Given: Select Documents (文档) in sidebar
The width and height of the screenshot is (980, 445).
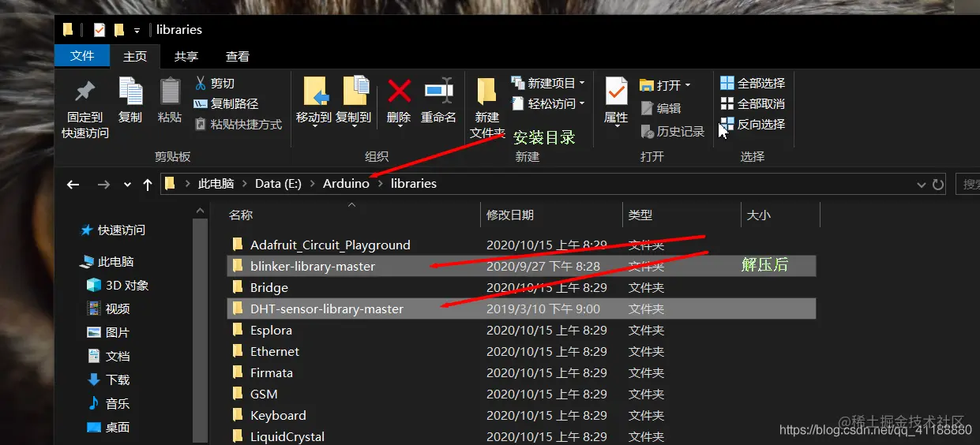Looking at the screenshot, I should point(108,357).
